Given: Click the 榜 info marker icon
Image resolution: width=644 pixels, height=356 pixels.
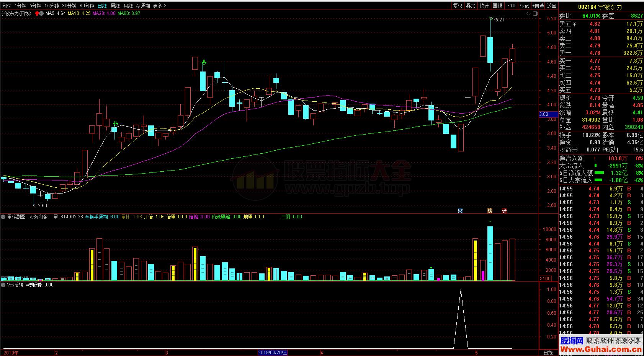Looking at the screenshot, I should pos(490,210).
